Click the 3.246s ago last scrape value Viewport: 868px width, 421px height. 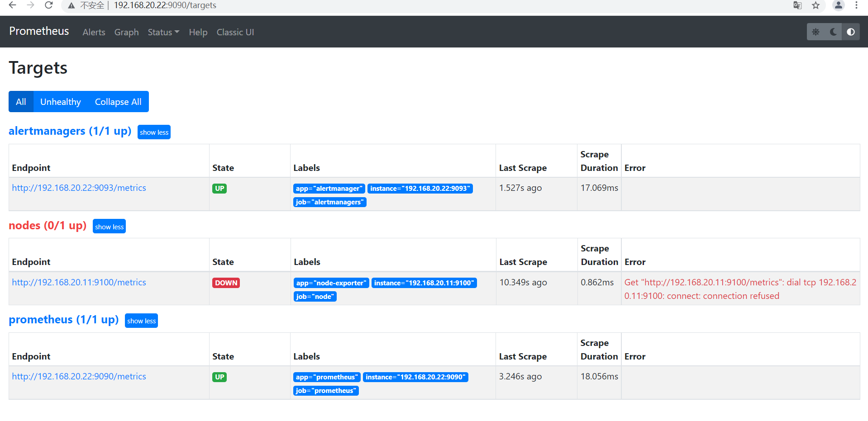(520, 376)
